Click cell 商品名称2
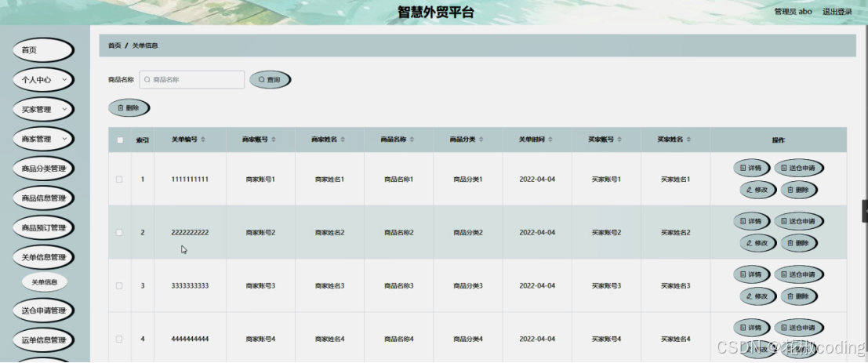Image resolution: width=868 pixels, height=363 pixels. tap(398, 232)
